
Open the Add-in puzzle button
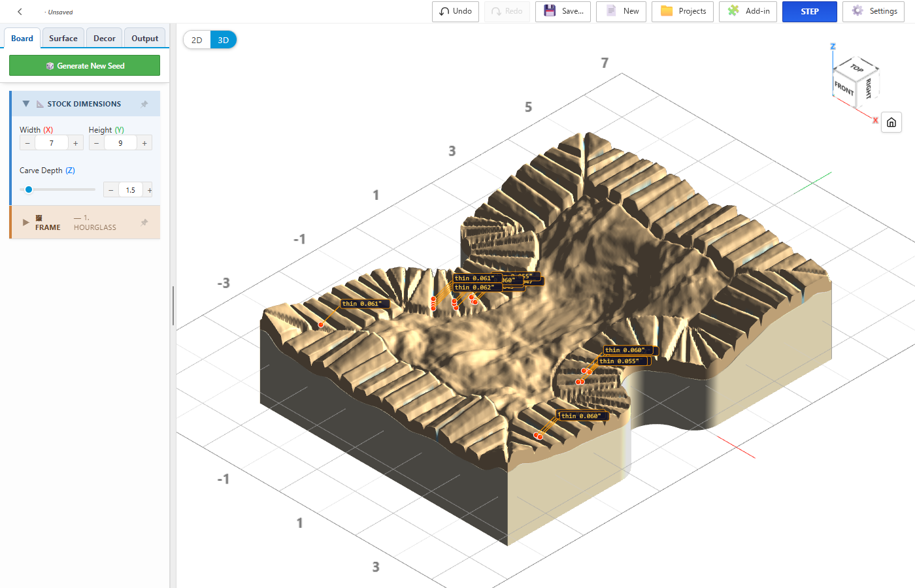[748, 12]
